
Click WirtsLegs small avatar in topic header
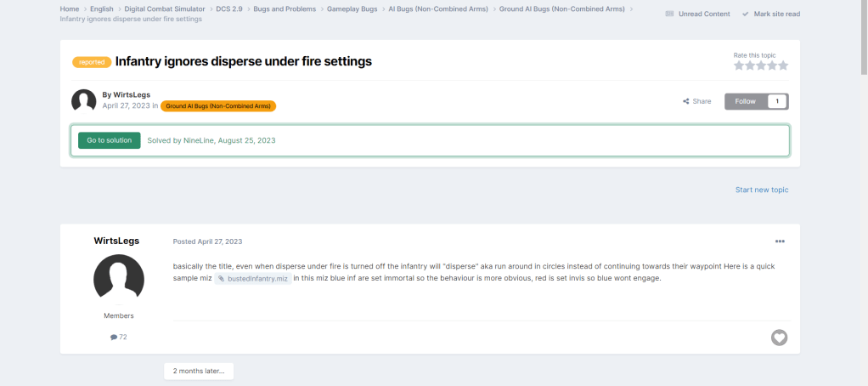pos(83,101)
